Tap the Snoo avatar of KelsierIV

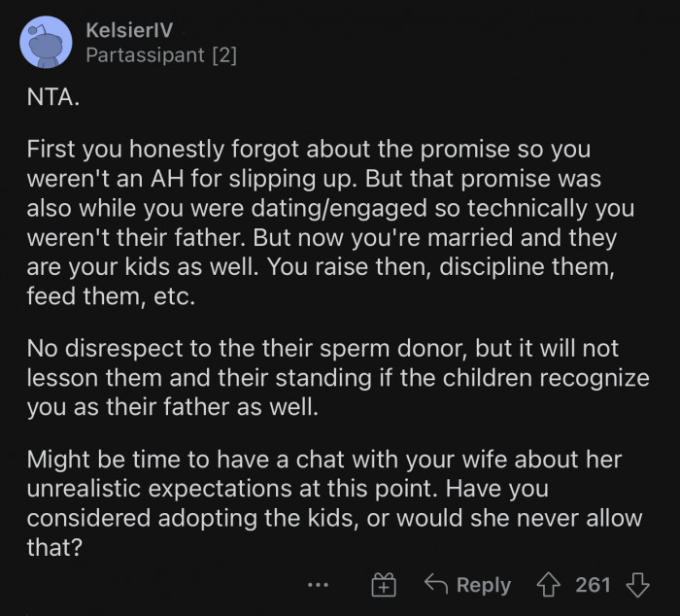pos(46,43)
